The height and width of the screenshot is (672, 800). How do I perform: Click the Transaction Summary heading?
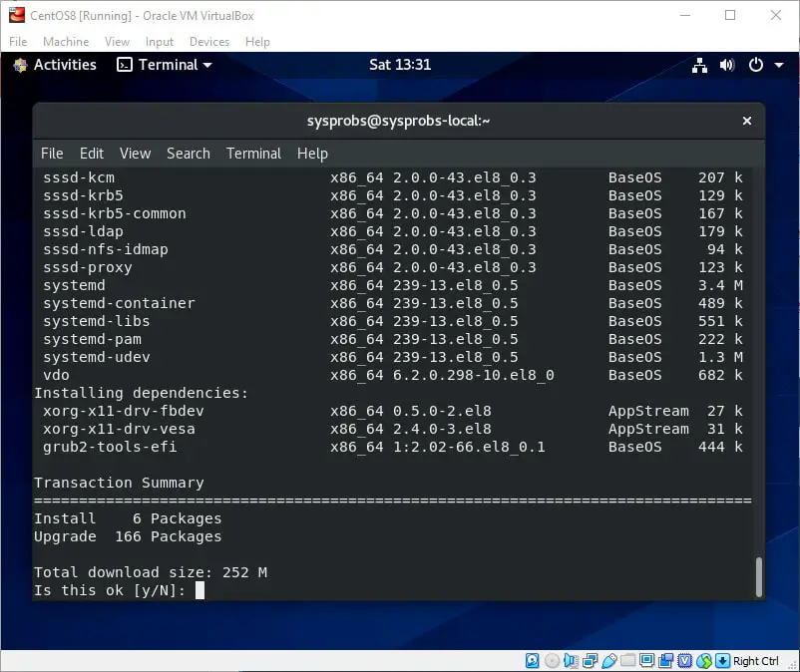point(119,483)
